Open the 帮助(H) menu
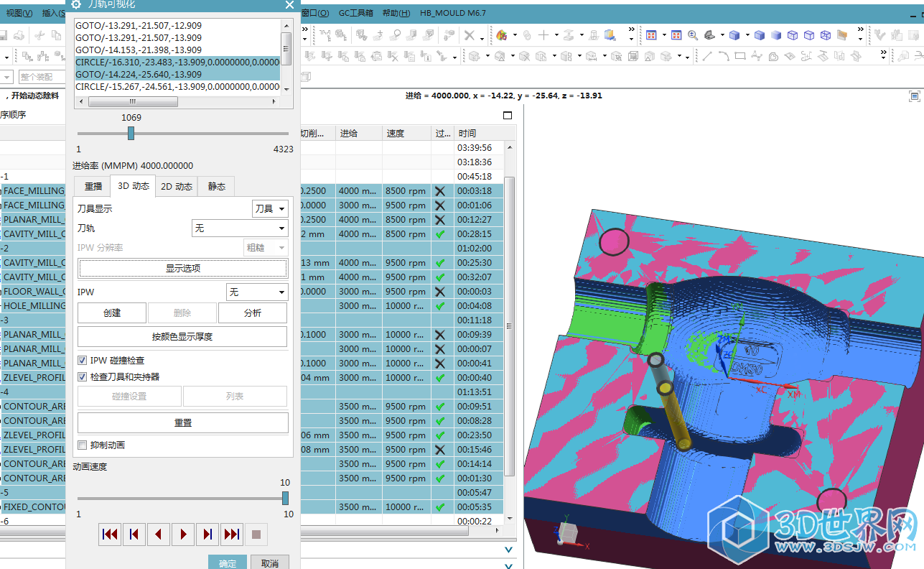Image resolution: width=924 pixels, height=569 pixels. (396, 13)
